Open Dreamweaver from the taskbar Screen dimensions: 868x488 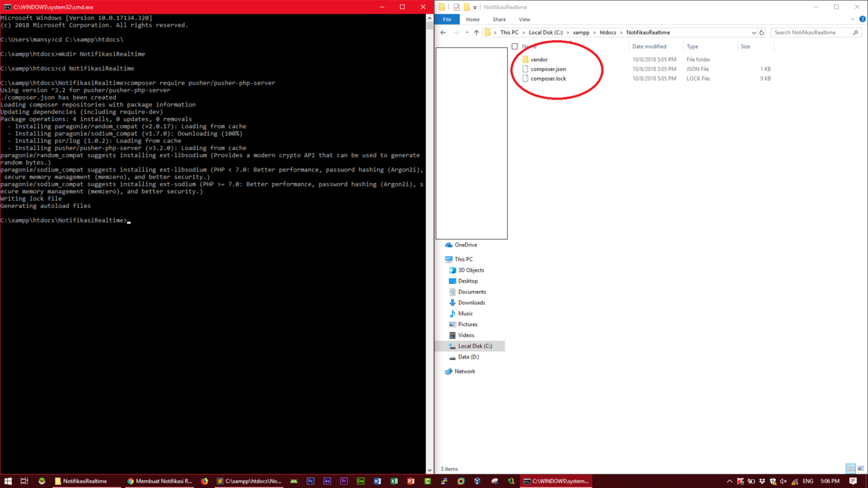(361, 481)
